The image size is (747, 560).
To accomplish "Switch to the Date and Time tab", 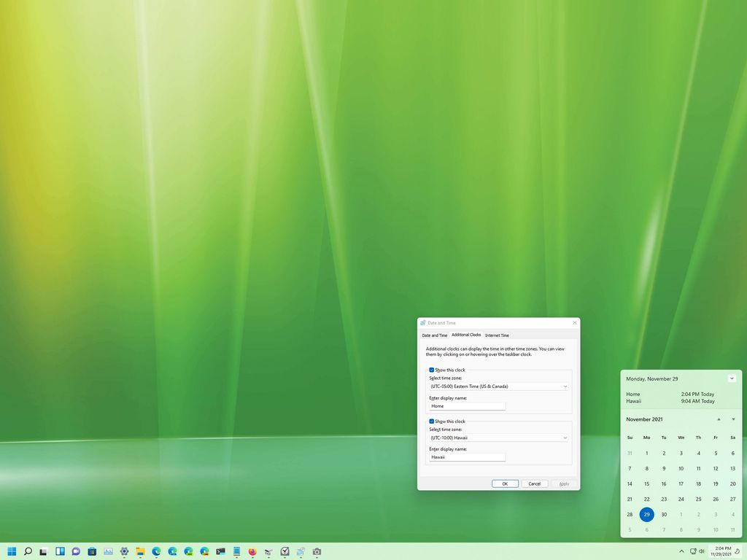I will point(435,335).
